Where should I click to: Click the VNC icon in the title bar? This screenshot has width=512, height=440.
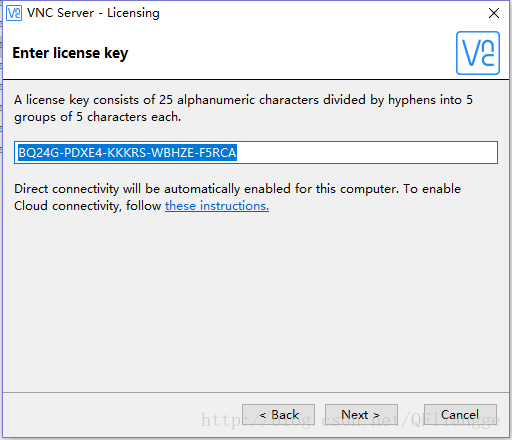(14, 13)
